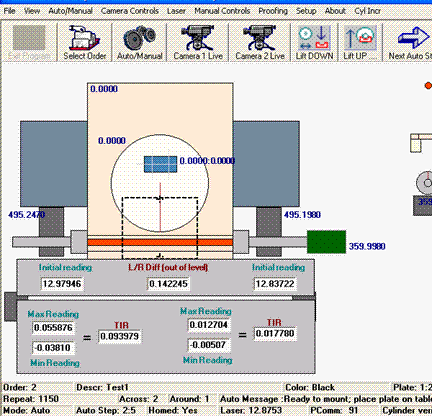Click the green motor block
Screen dimensions: 432x417
pyautogui.click(x=326, y=242)
